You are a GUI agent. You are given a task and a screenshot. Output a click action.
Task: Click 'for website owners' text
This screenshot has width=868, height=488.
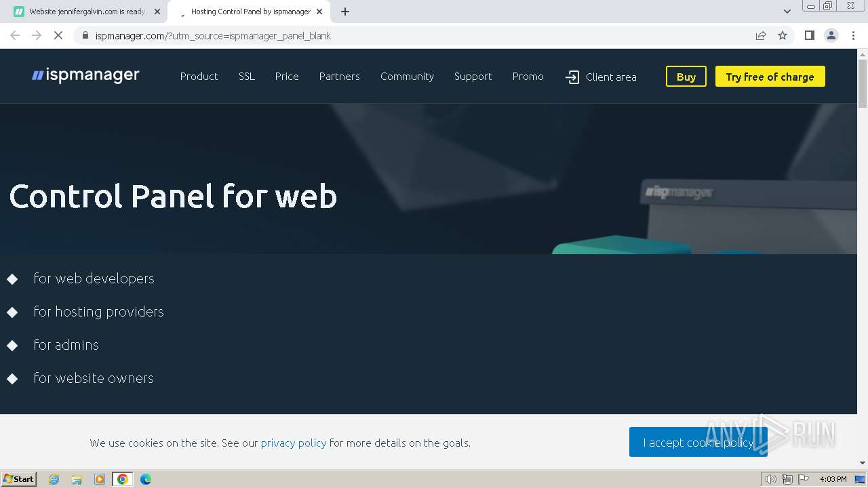pos(94,378)
